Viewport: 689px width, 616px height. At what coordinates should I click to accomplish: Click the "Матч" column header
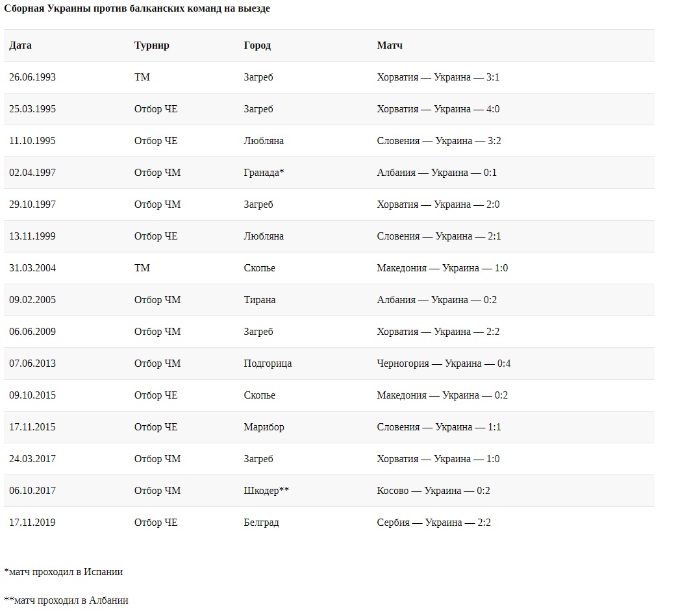click(390, 45)
